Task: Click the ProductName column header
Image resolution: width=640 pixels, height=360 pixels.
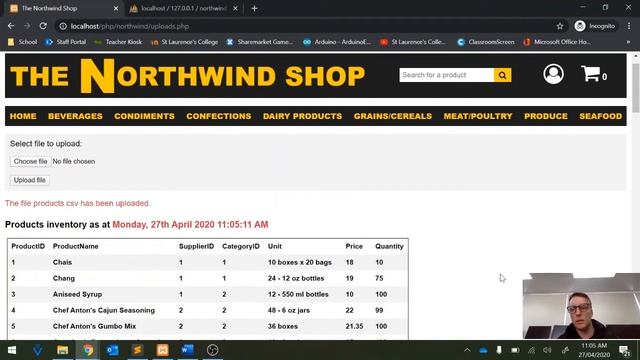Action: pyautogui.click(x=76, y=246)
